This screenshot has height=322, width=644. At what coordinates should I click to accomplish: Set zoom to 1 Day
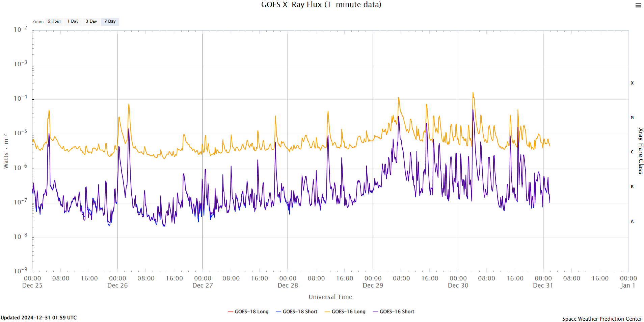(73, 21)
